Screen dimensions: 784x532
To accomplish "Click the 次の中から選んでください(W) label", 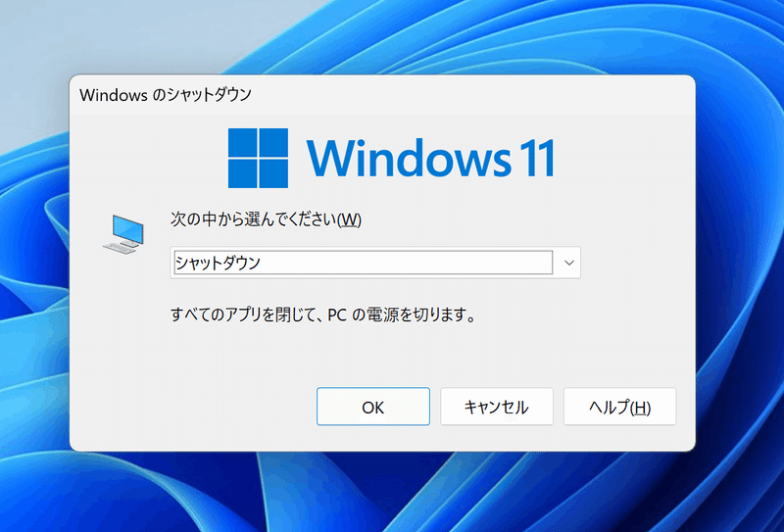I will [x=266, y=219].
